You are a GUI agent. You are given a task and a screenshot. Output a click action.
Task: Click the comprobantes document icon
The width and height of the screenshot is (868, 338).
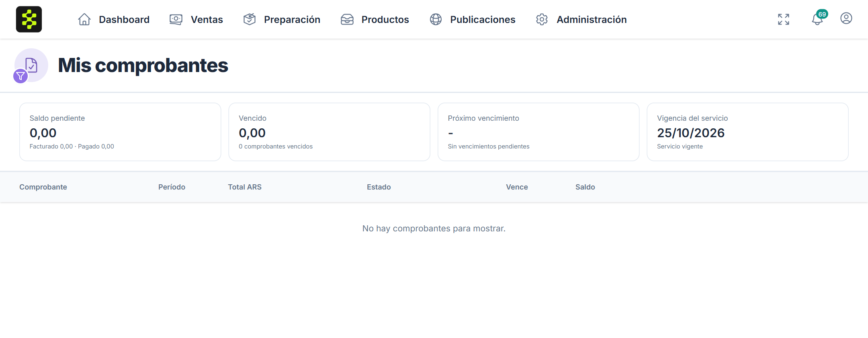pos(31,65)
